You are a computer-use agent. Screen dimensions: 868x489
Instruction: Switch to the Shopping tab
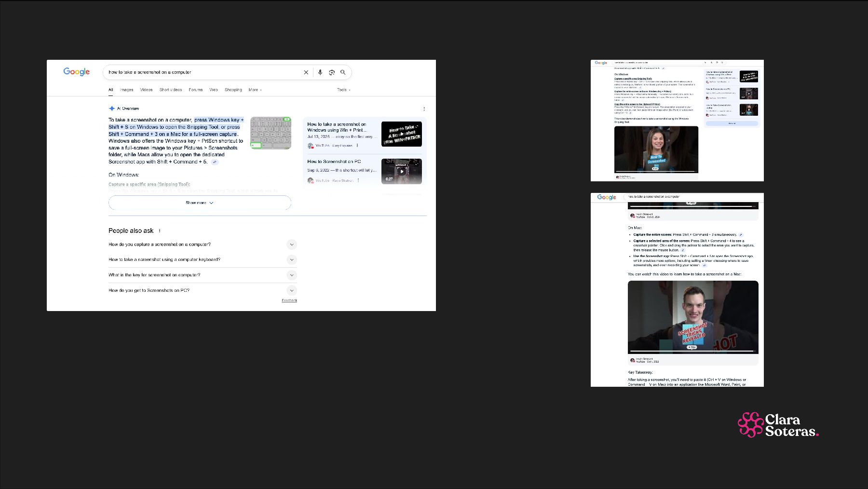pos(233,90)
